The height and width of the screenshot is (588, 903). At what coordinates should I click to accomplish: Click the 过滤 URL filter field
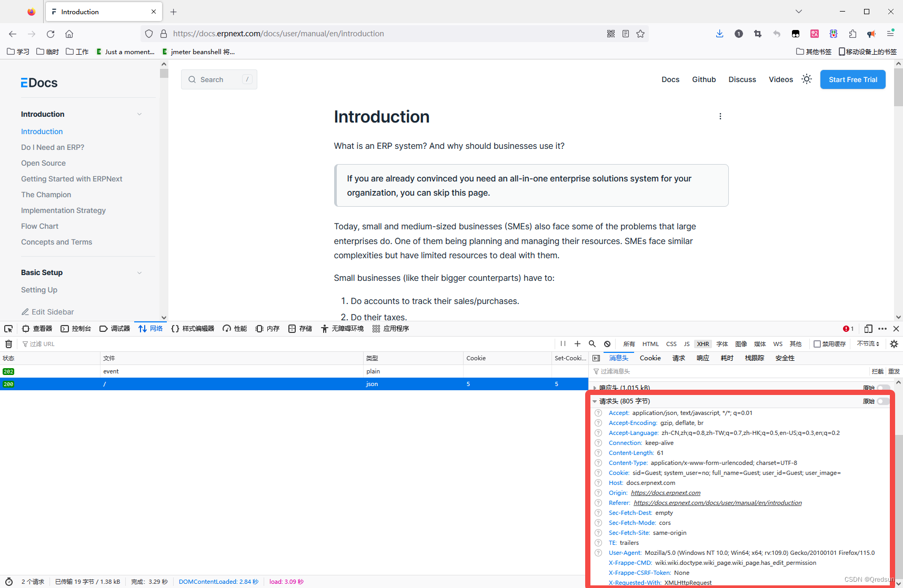[x=287, y=344]
